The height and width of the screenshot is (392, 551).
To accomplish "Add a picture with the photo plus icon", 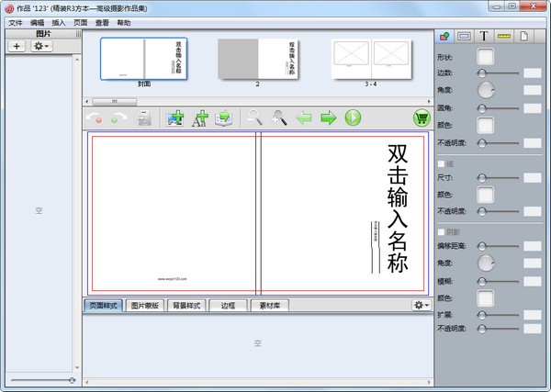I will click(x=175, y=118).
